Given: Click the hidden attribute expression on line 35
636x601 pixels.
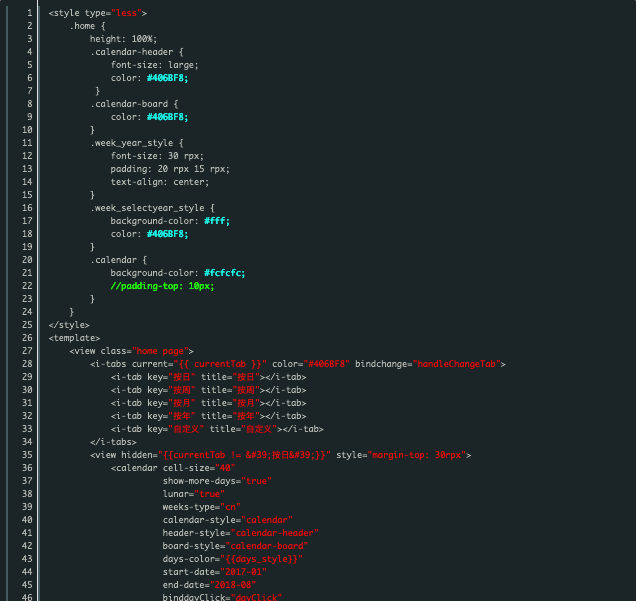Looking at the screenshot, I should tap(245, 455).
